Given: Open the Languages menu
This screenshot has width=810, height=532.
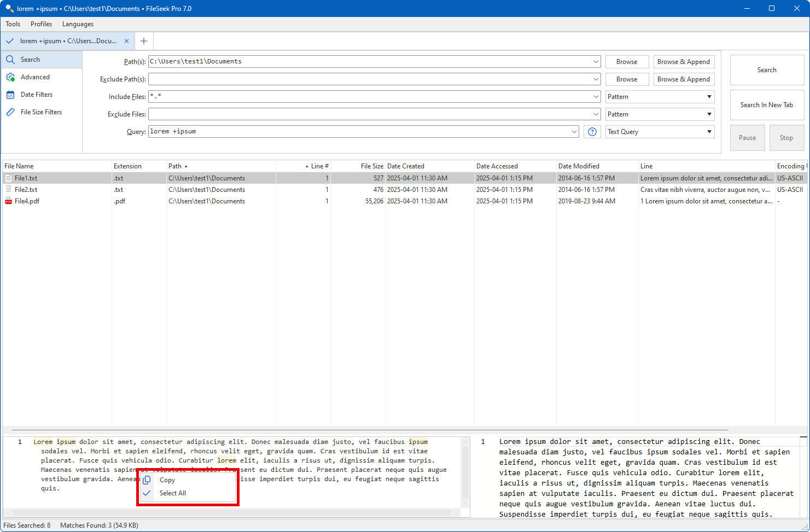Looking at the screenshot, I should click(x=78, y=24).
